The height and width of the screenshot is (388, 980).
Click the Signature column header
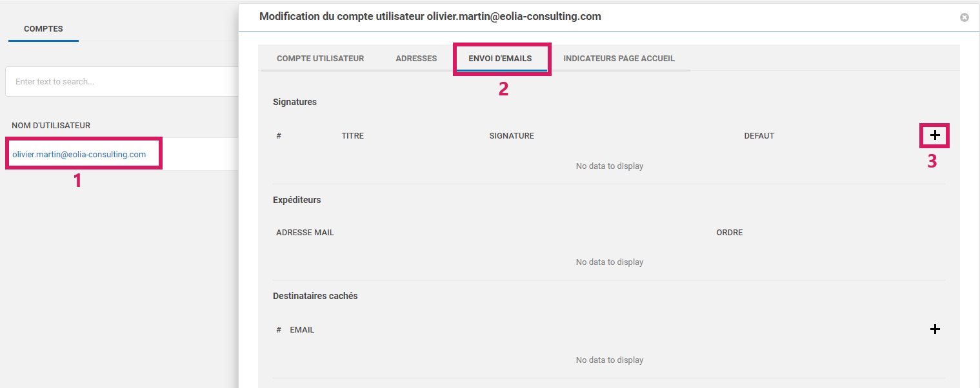(x=511, y=136)
